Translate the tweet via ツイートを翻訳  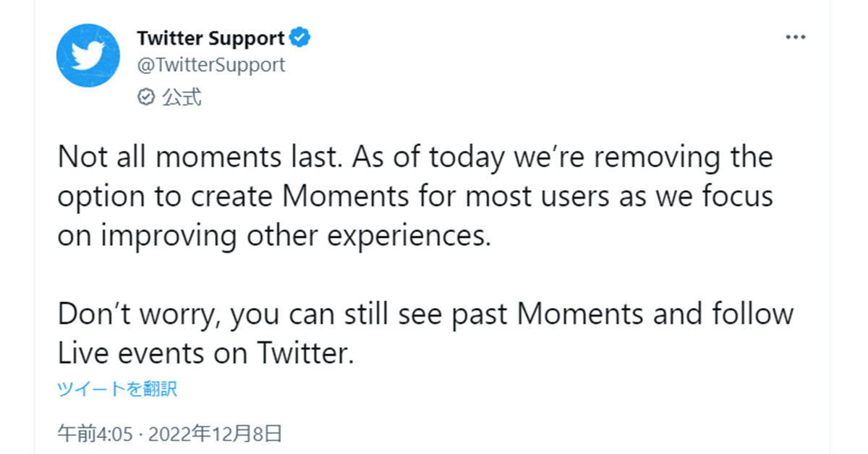[117, 390]
